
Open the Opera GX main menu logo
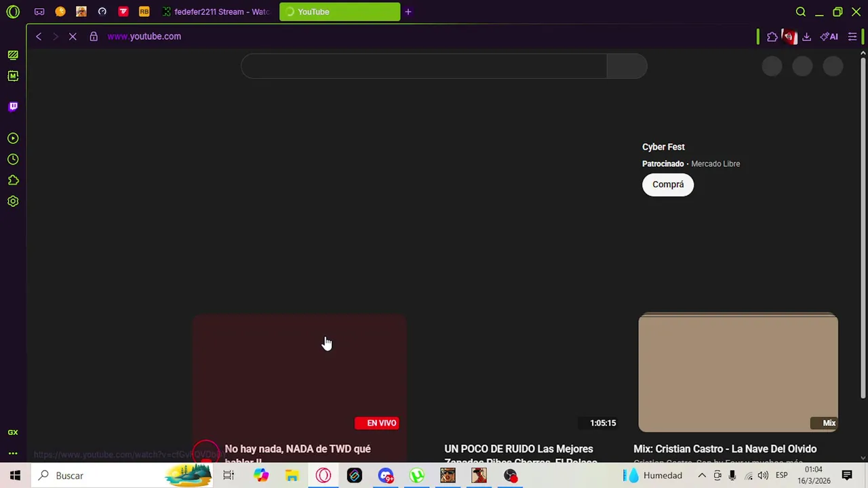13,12
